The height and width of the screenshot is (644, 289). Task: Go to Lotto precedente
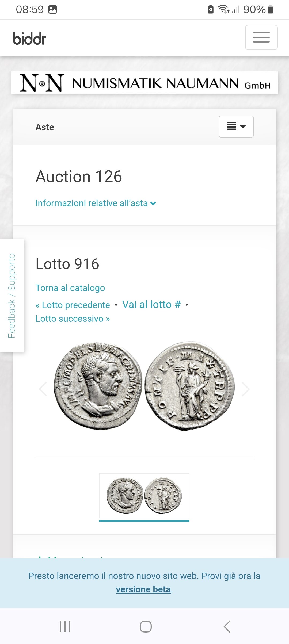73,305
